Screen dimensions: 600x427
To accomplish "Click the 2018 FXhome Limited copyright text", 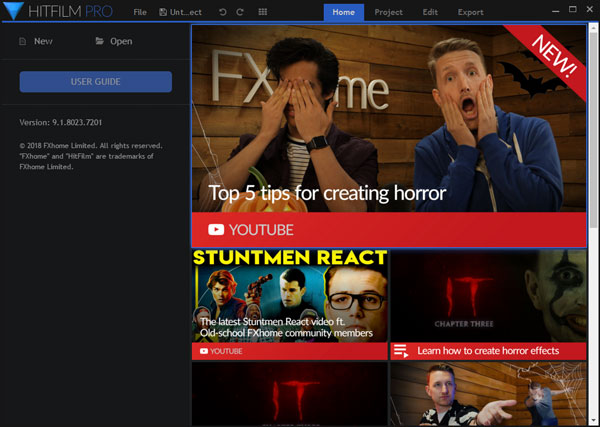I will point(91,156).
